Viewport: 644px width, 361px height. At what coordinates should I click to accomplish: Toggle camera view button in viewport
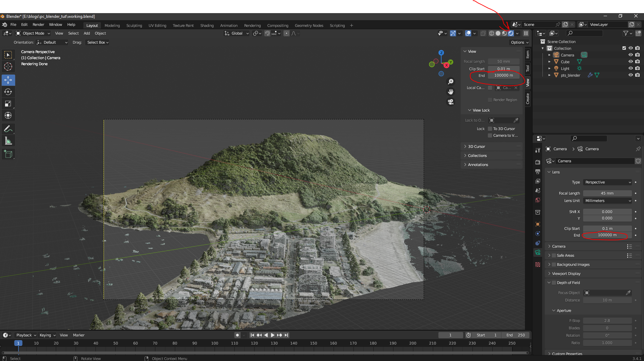tap(451, 102)
